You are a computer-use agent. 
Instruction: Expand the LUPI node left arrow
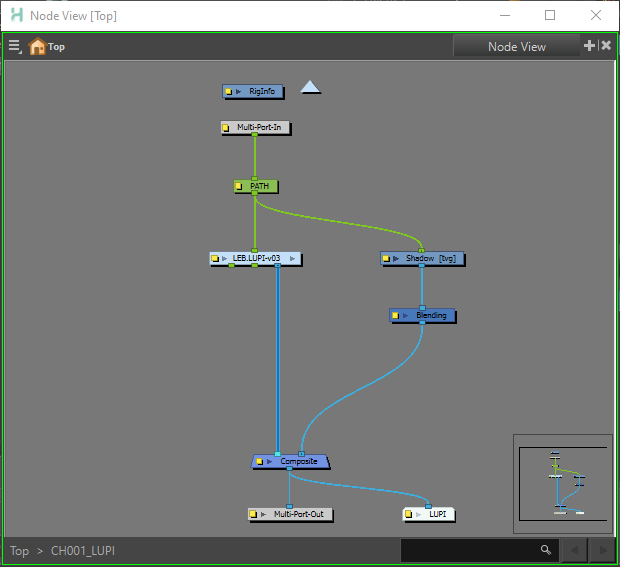coord(421,515)
